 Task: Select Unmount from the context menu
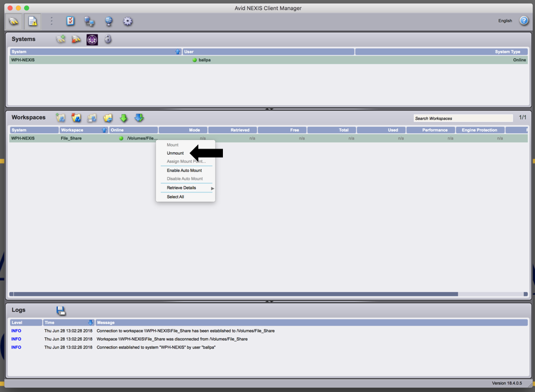tap(175, 153)
